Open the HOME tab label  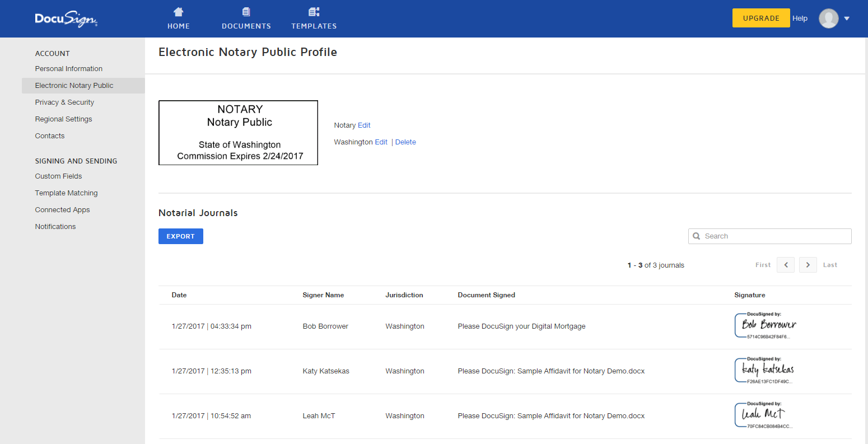(179, 26)
